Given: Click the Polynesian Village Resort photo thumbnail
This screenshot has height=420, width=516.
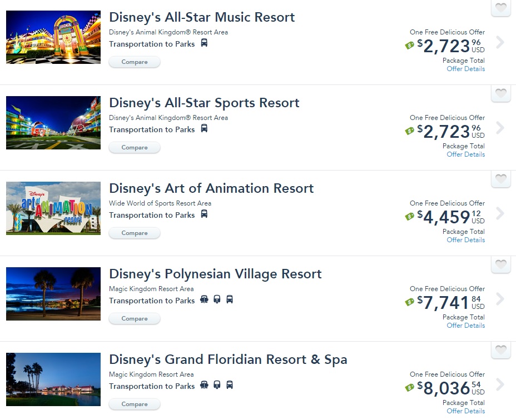Looking at the screenshot, I should (x=53, y=294).
